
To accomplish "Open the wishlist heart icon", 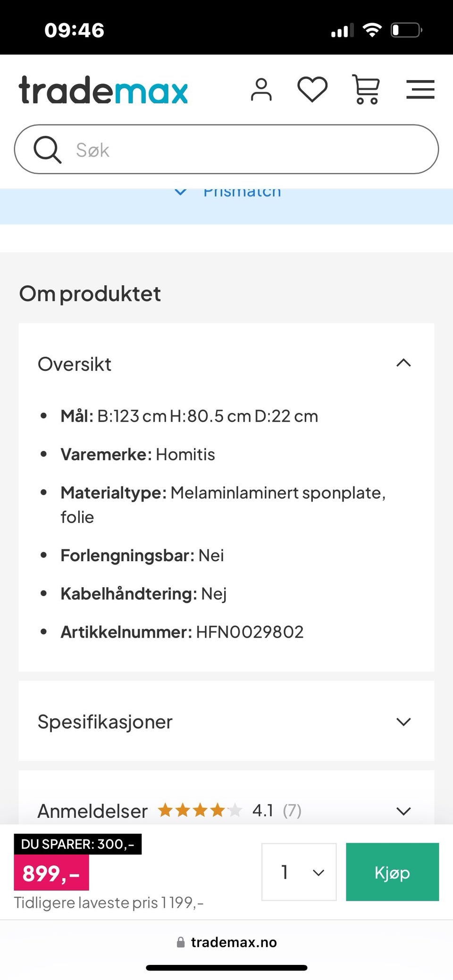I will point(312,89).
